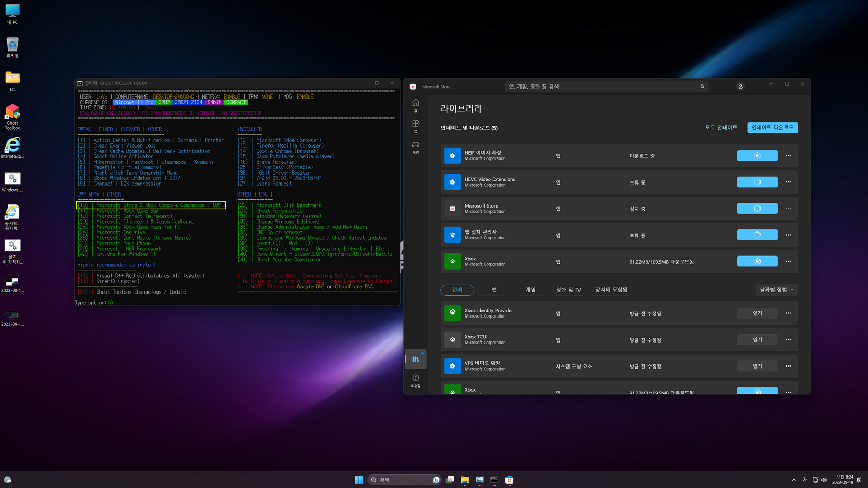This screenshot has width=868, height=488.
Task: Click 열기 for Xbox TCUI
Action: (x=757, y=339)
